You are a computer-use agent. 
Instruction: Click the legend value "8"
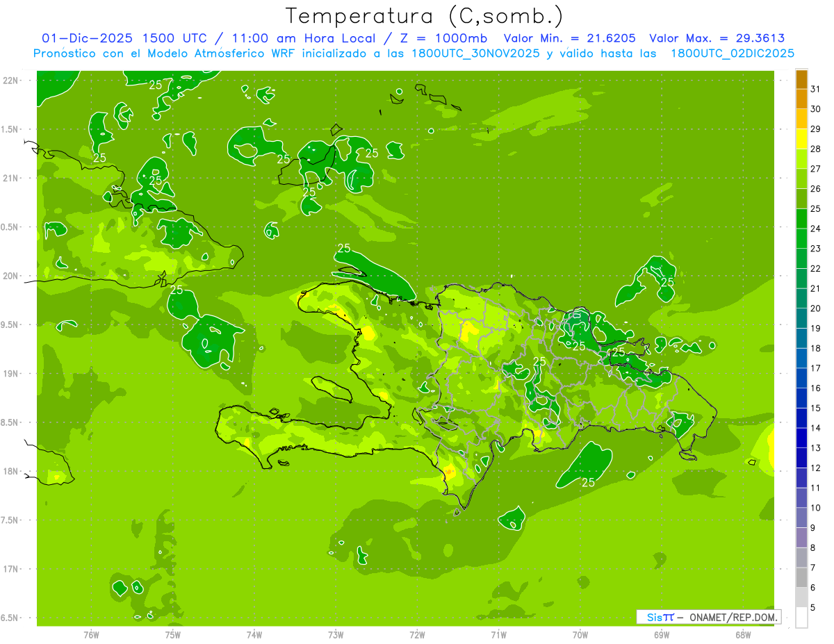pyautogui.click(x=812, y=547)
